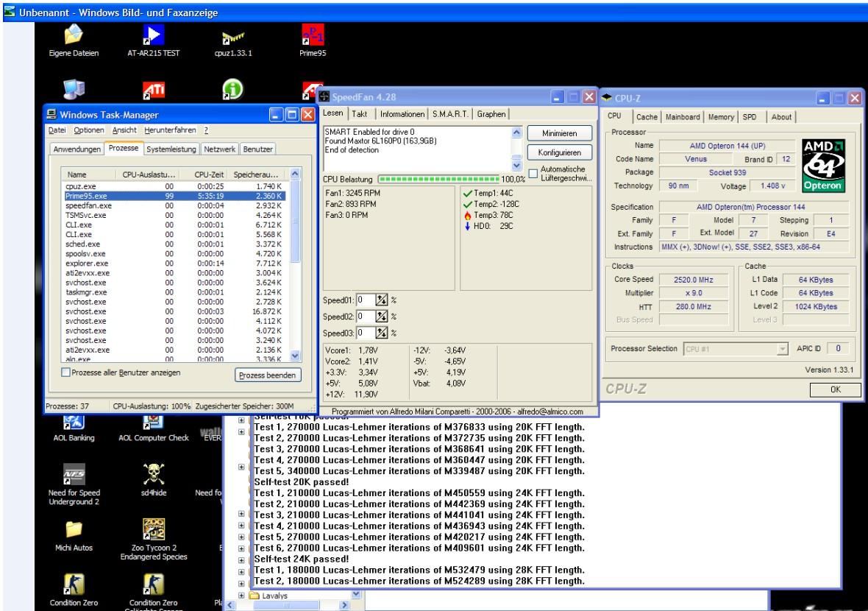The height and width of the screenshot is (611, 868).
Task: Click the Temp3 flame warning icon
Action: coord(467,215)
